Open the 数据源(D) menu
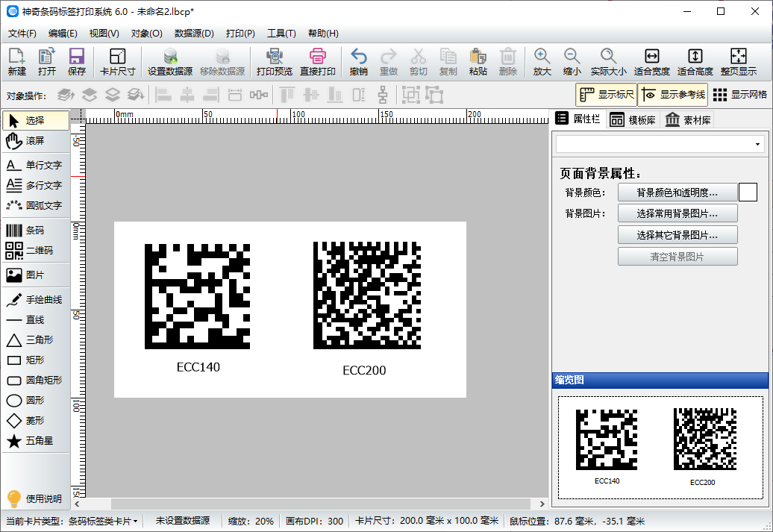Image resolution: width=773 pixels, height=532 pixels. pyautogui.click(x=194, y=34)
